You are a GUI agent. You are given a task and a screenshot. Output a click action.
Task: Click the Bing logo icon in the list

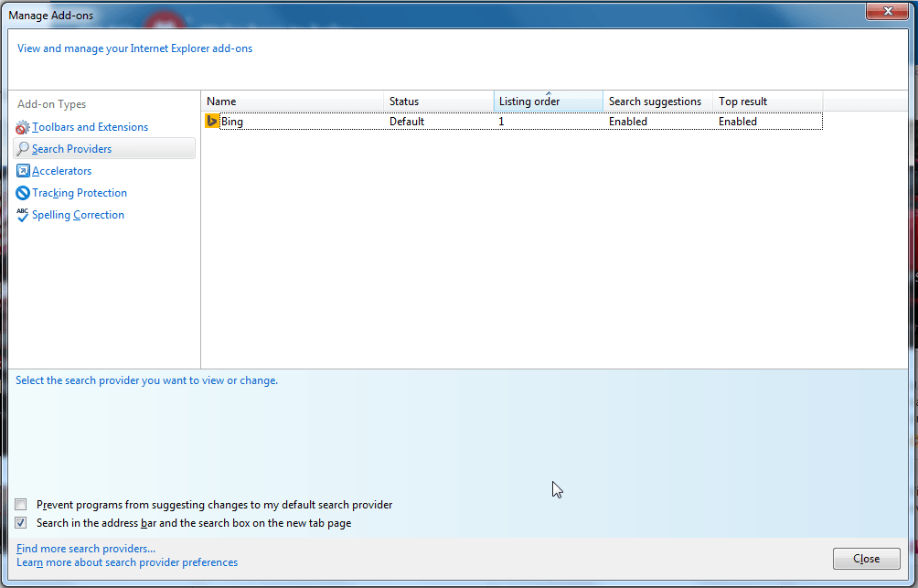(212, 122)
